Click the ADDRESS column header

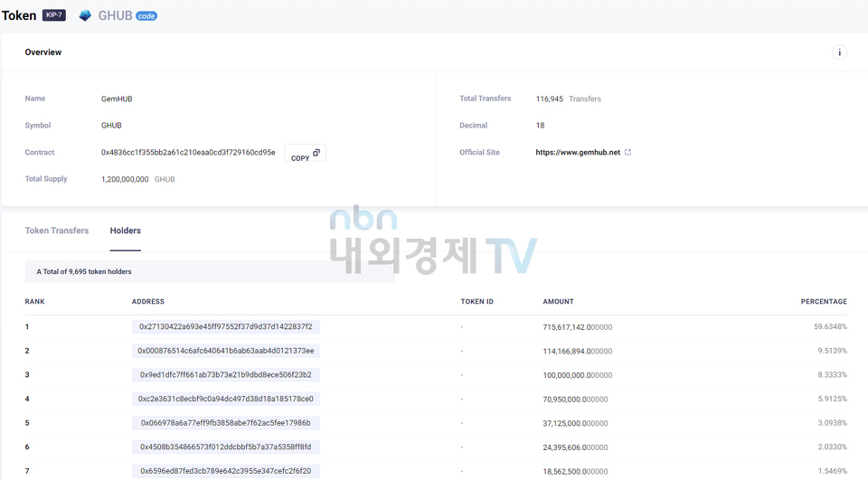pyautogui.click(x=147, y=302)
